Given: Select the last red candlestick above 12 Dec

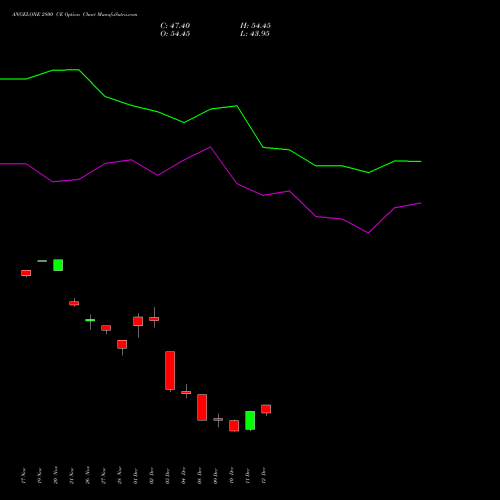Looking at the screenshot, I should 266,409.
